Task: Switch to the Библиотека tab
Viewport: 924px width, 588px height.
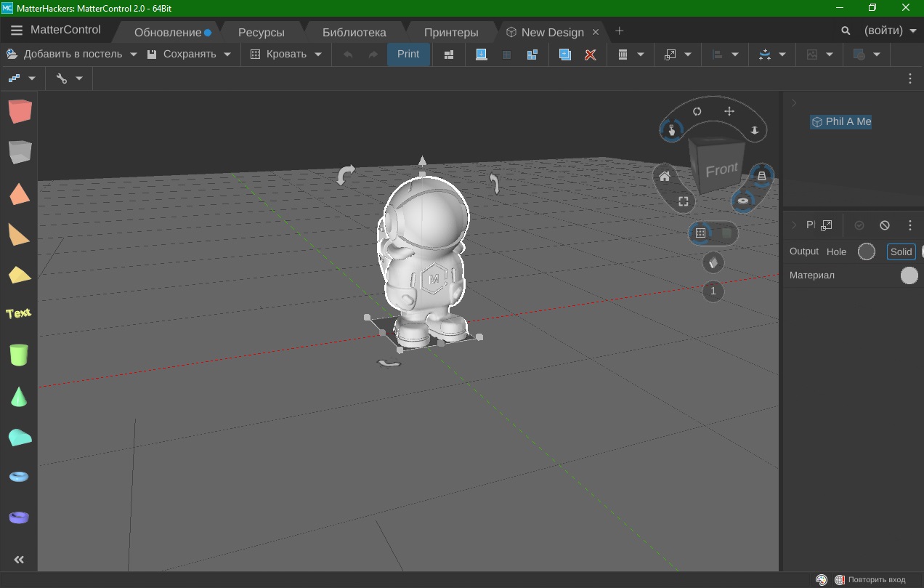Action: click(354, 32)
